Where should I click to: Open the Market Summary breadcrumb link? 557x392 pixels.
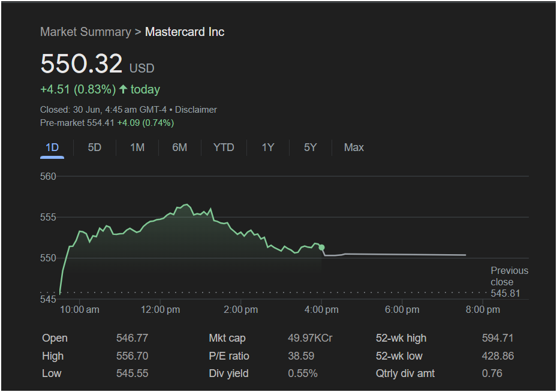coord(86,32)
